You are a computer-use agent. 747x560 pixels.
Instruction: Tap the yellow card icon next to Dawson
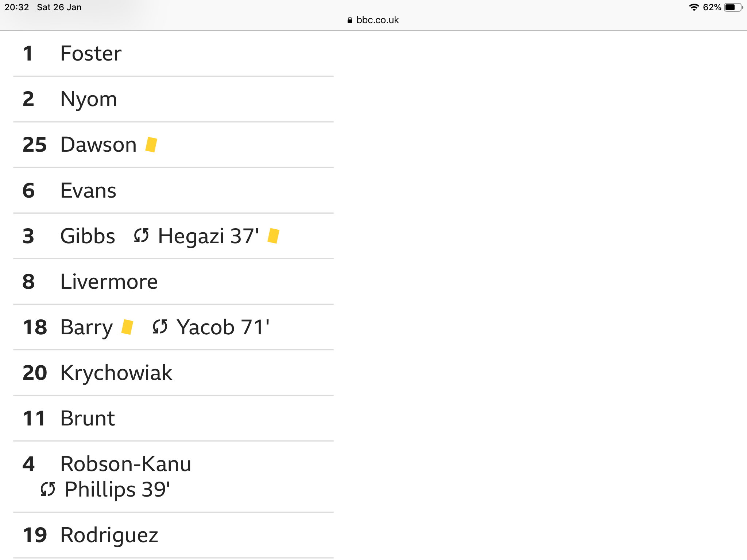pos(151,144)
